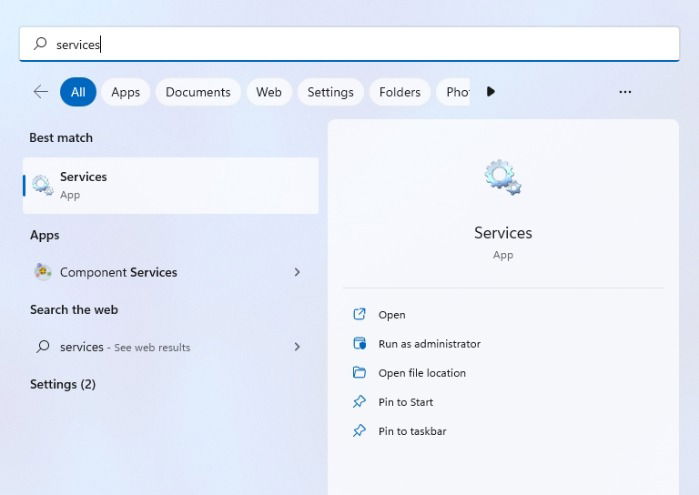The image size is (699, 495).
Task: Click inside the search text field
Action: (349, 44)
